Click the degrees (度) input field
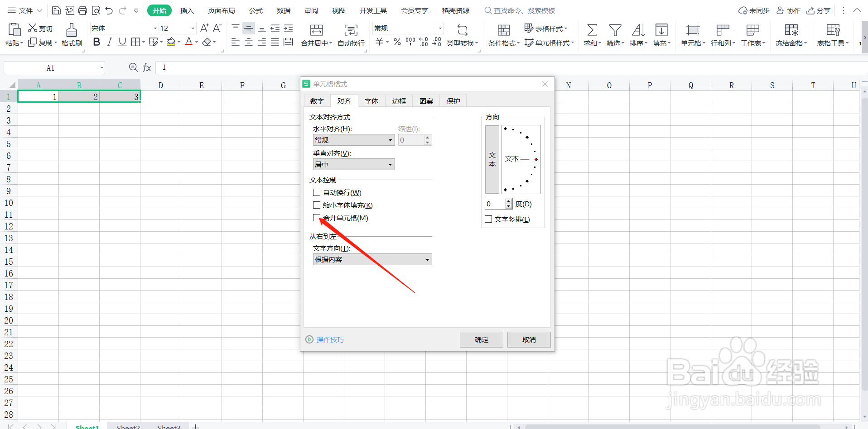 pyautogui.click(x=495, y=204)
